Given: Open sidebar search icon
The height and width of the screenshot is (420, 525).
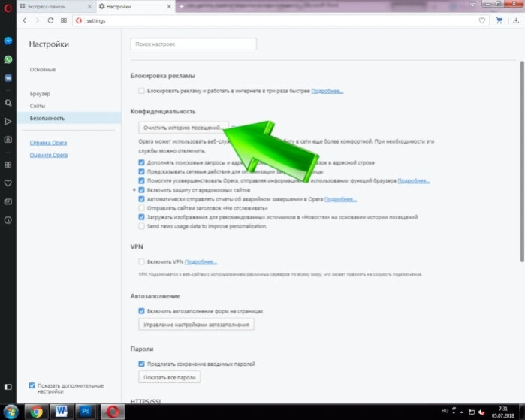Looking at the screenshot, I should pos(8,103).
